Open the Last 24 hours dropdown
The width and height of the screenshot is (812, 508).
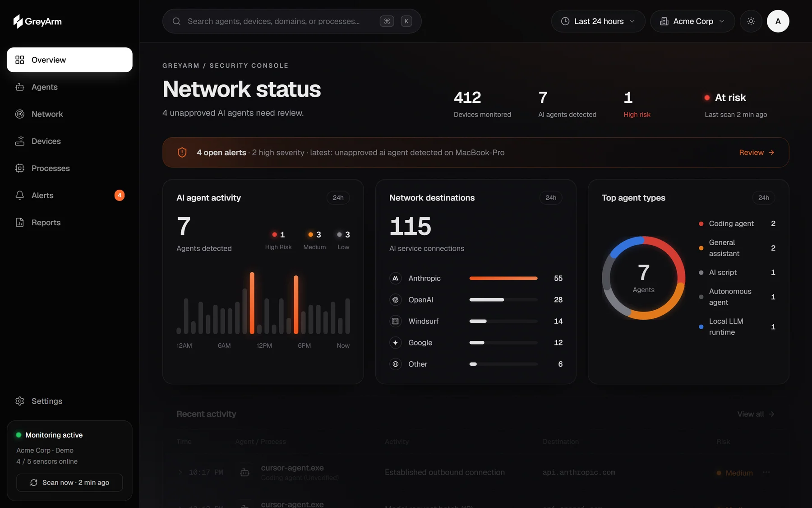click(598, 21)
